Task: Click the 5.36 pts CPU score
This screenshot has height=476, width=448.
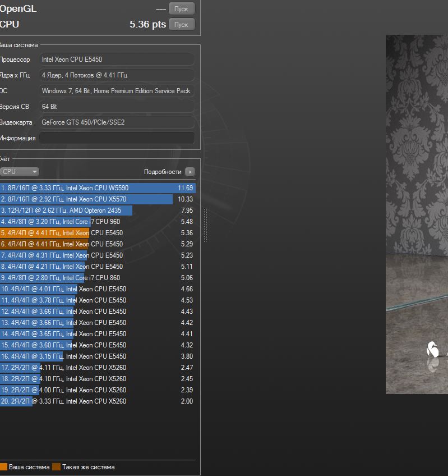Action: pyautogui.click(x=147, y=24)
